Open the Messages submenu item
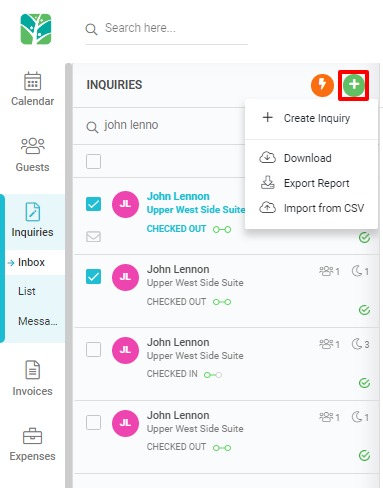 (x=37, y=321)
